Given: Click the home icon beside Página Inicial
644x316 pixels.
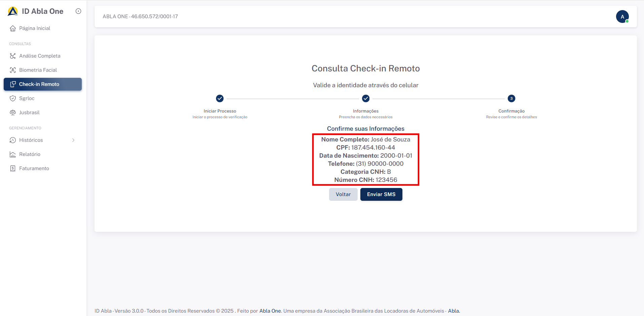Looking at the screenshot, I should [13, 28].
